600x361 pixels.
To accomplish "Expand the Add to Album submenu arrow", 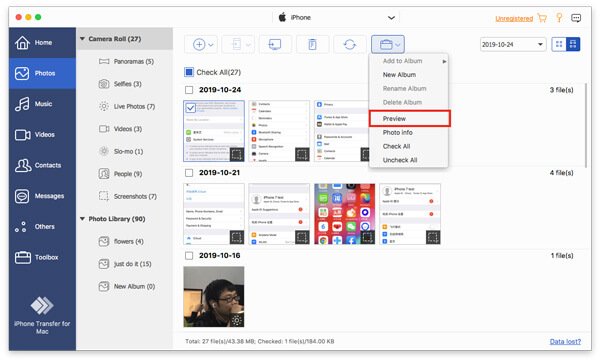I will coord(444,61).
